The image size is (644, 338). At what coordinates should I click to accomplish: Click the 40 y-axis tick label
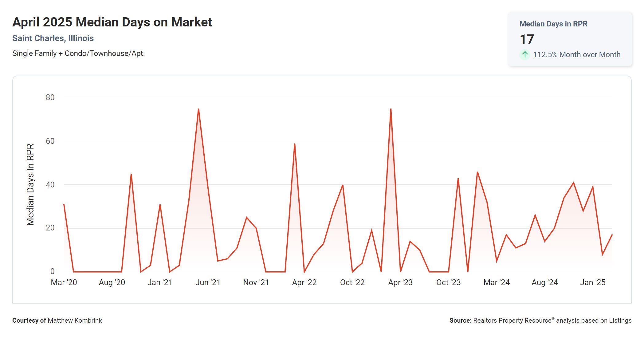click(x=50, y=185)
